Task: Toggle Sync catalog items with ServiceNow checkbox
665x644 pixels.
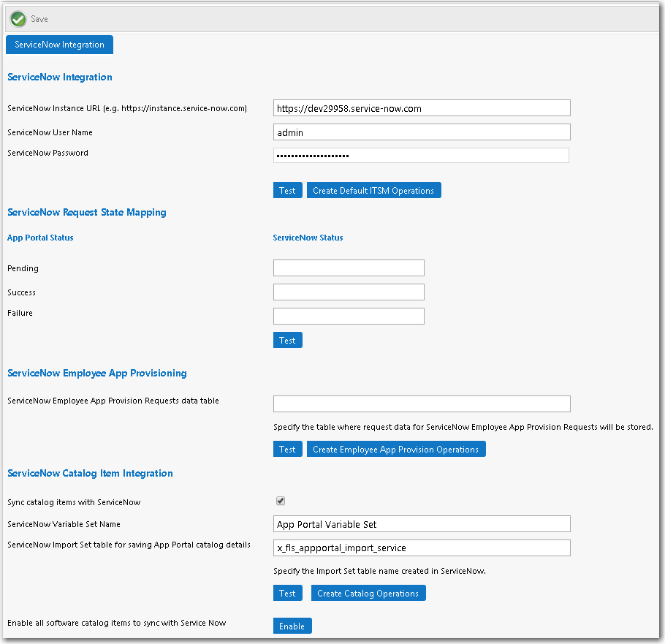Action: tap(281, 501)
